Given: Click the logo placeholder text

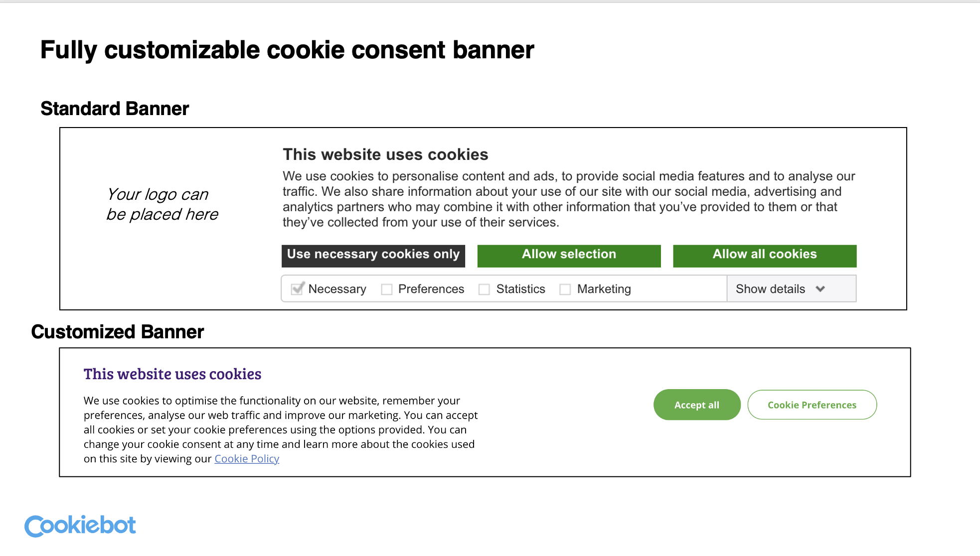Looking at the screenshot, I should (162, 204).
